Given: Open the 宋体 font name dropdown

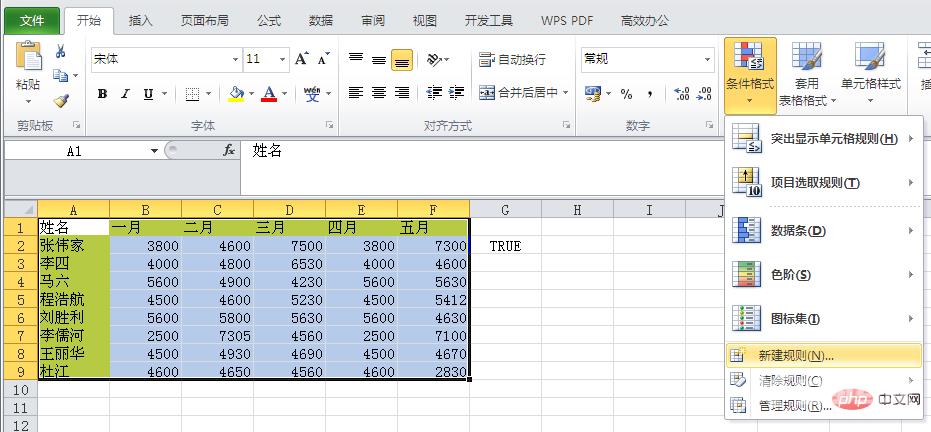Looking at the screenshot, I should 235,60.
